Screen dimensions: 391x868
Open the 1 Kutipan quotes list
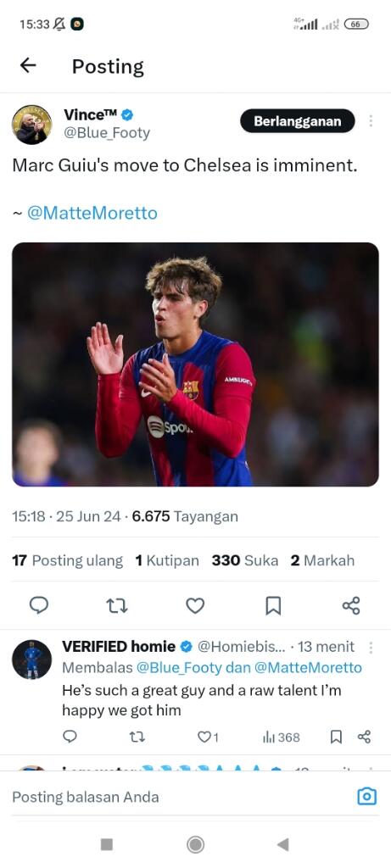(x=167, y=560)
